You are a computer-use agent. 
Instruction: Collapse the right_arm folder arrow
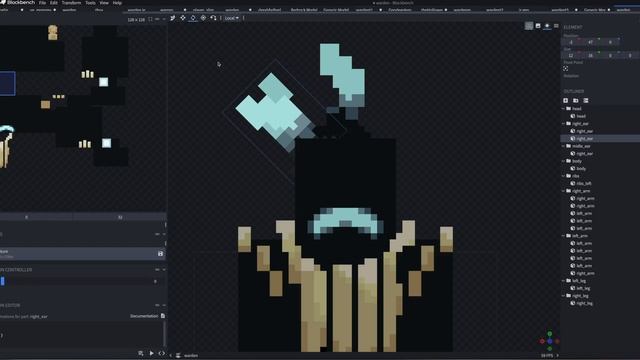coord(564,191)
